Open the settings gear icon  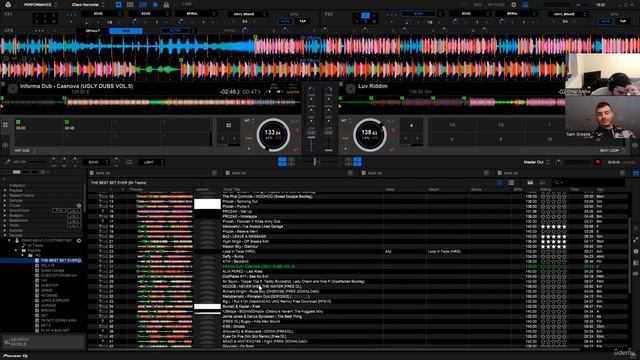(x=513, y=4)
